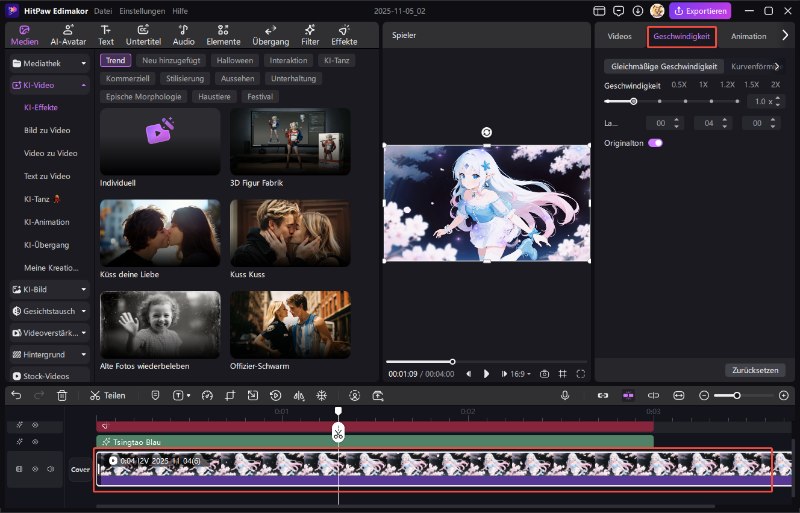Open the Effekte panel
The width and height of the screenshot is (800, 513).
coord(344,35)
